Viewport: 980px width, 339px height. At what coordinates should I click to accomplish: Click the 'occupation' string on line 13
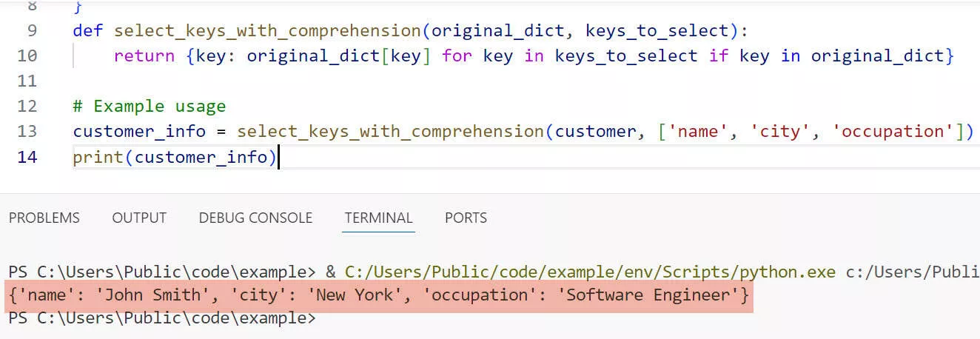(893, 131)
